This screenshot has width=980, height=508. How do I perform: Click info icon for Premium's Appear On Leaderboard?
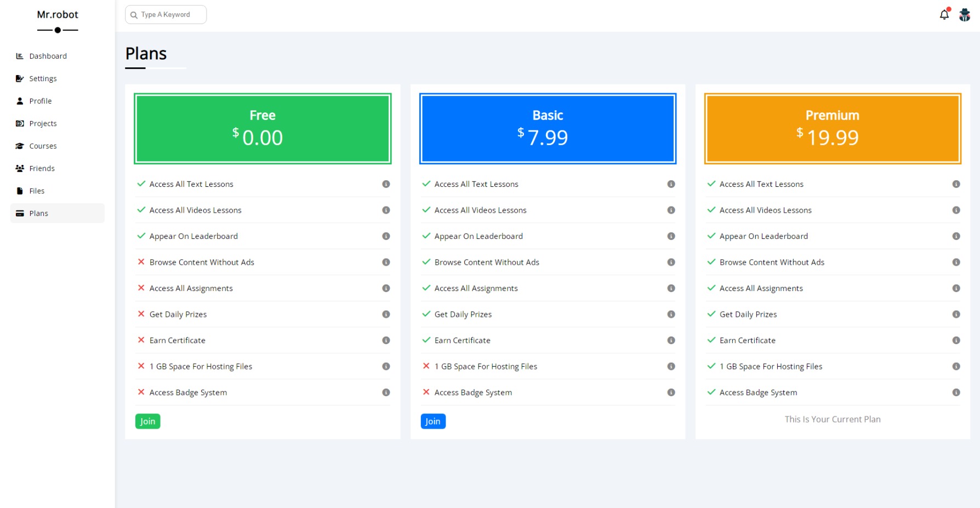[x=956, y=236]
